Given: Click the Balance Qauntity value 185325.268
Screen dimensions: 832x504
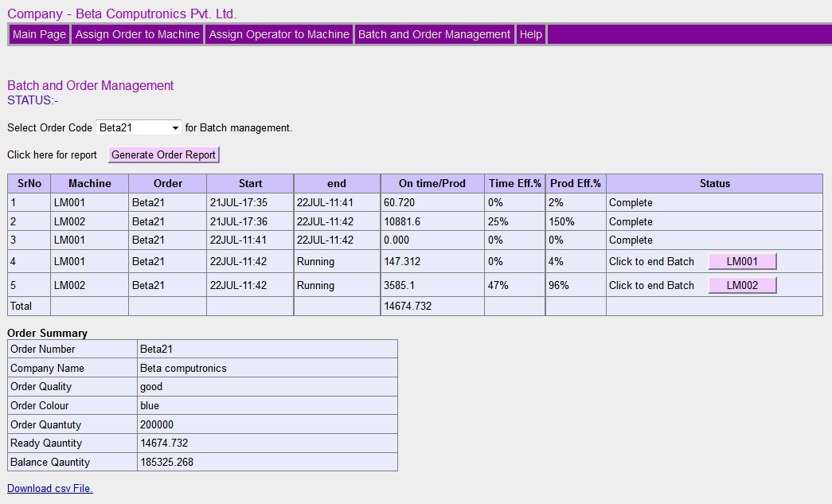Looking at the screenshot, I should pos(166,462).
